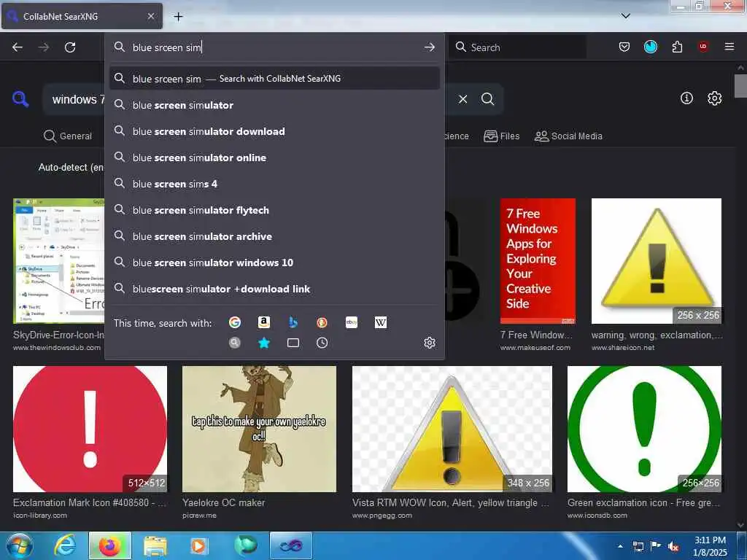747x560 pixels.
Task: Open the Extensions puzzle icon
Action: pyautogui.click(x=677, y=47)
